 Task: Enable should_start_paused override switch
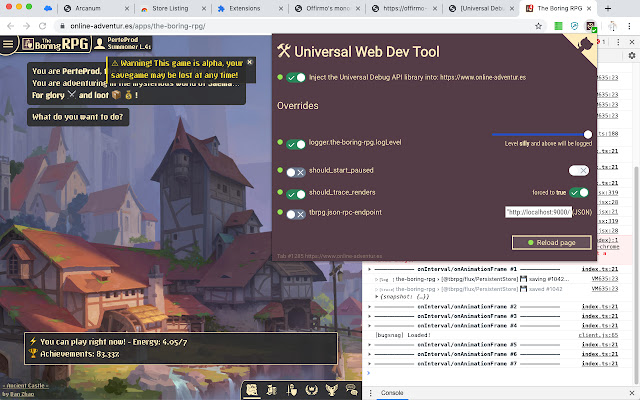click(296, 172)
